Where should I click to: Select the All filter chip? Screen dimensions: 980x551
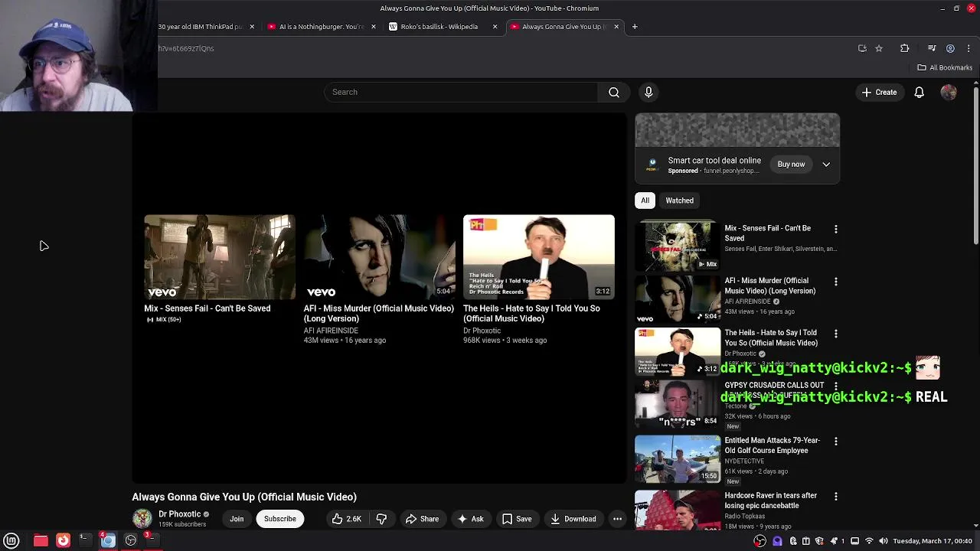tap(645, 201)
